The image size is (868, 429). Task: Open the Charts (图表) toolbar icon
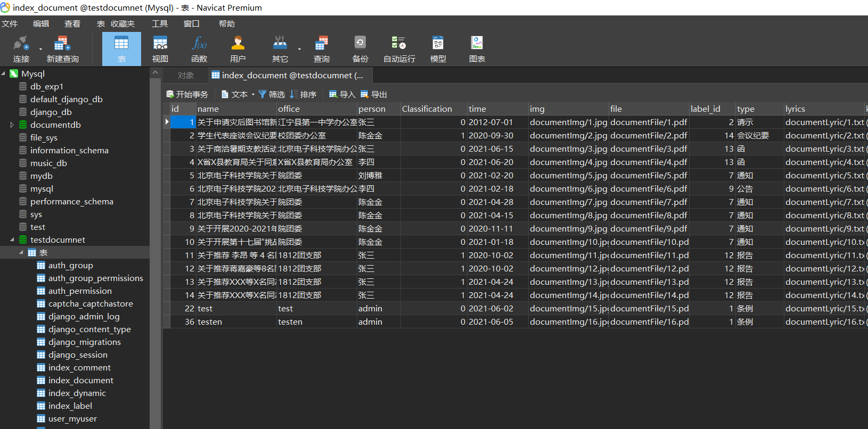(477, 49)
